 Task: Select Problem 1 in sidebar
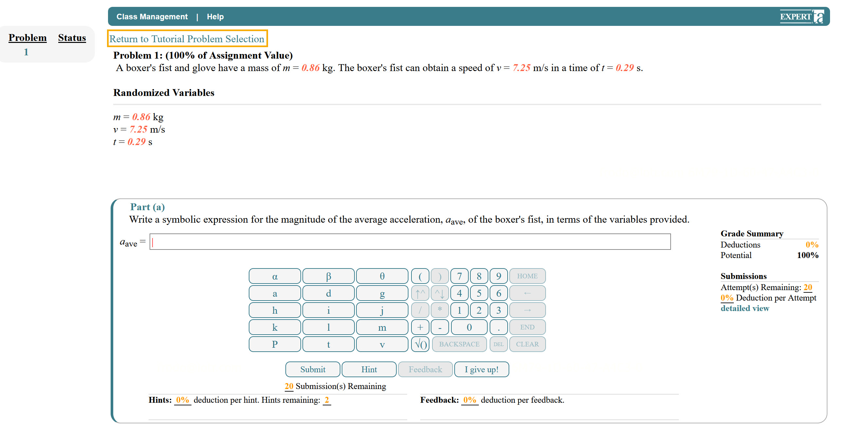coord(26,52)
